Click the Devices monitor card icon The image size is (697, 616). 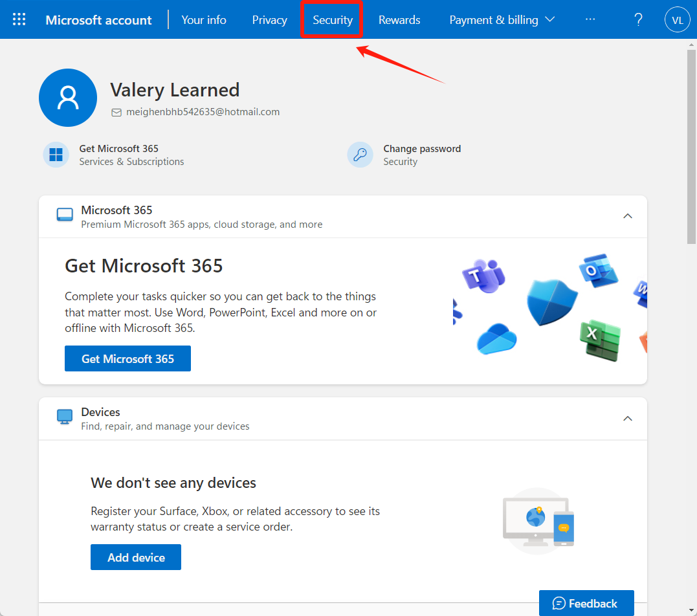click(x=65, y=417)
